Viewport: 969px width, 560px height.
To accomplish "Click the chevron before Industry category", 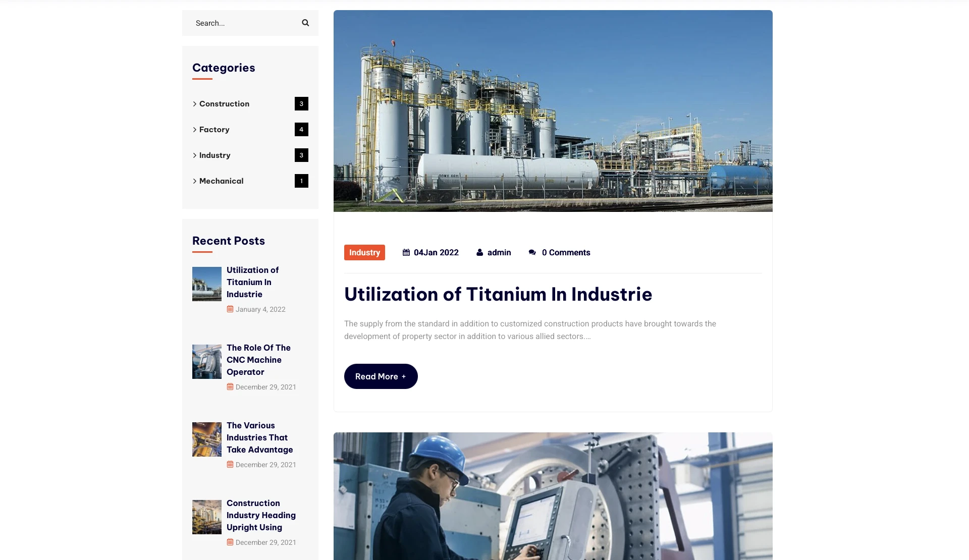I will (x=195, y=155).
